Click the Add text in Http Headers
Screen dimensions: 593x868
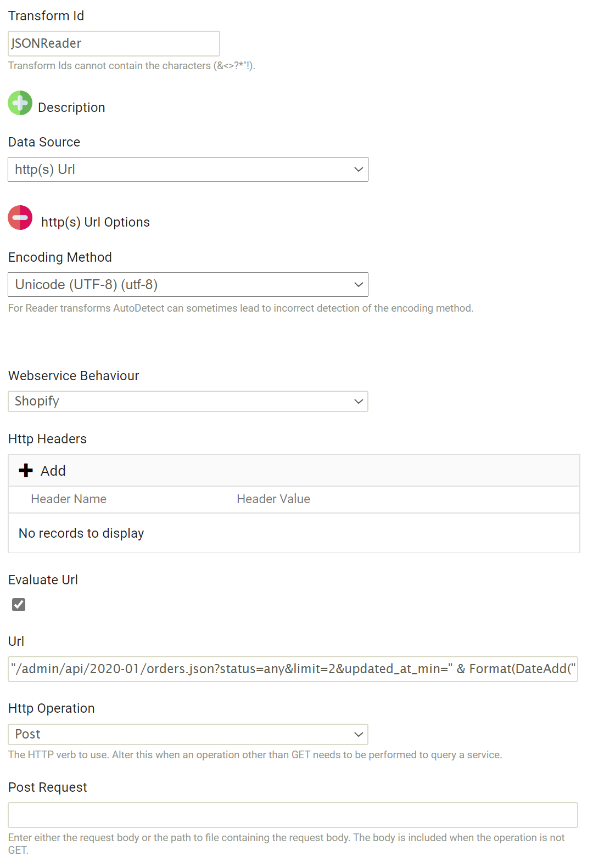pos(53,471)
